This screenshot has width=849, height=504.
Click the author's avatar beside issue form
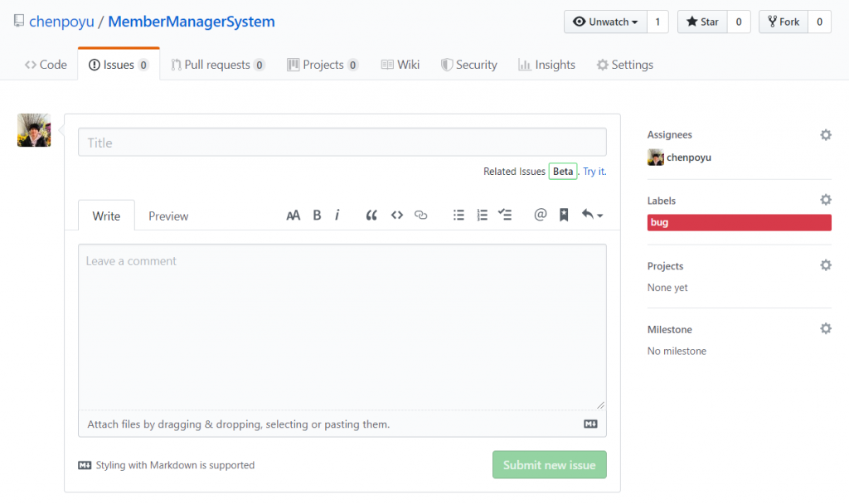(x=34, y=130)
